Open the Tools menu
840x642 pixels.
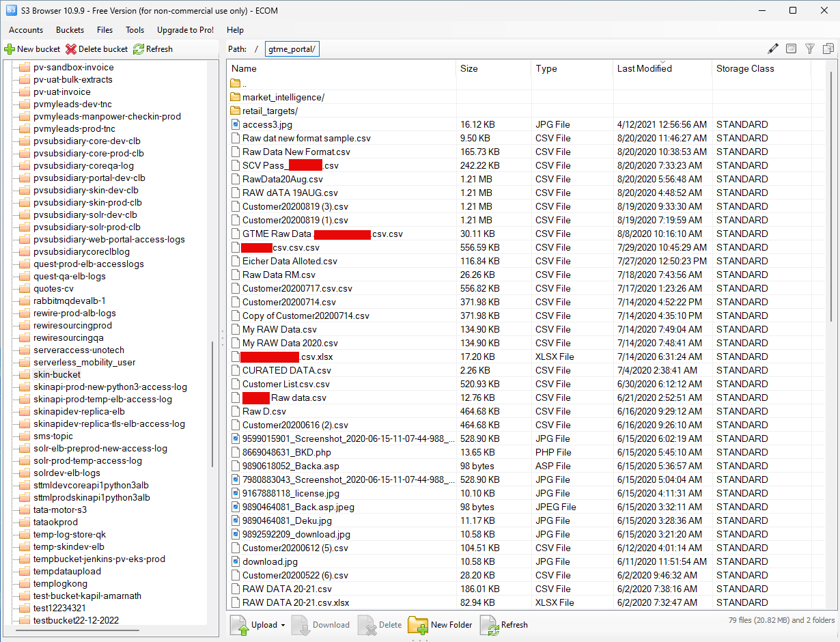coord(135,30)
